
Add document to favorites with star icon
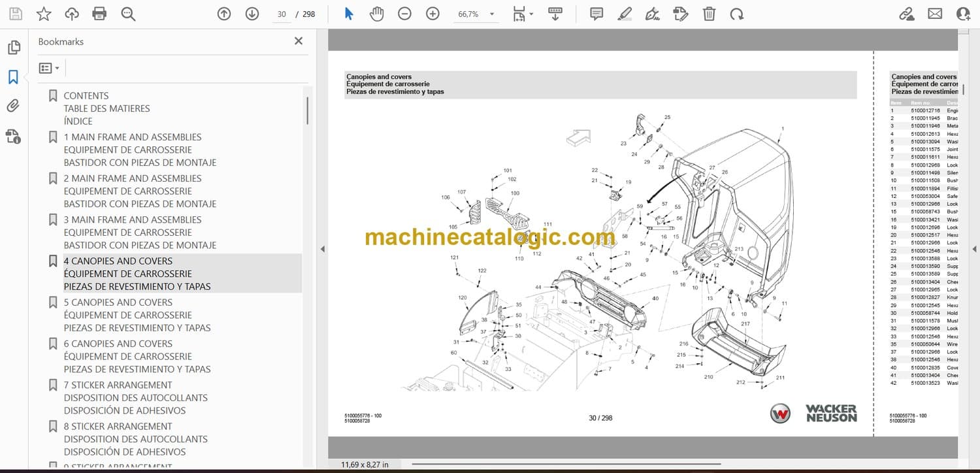[44, 14]
